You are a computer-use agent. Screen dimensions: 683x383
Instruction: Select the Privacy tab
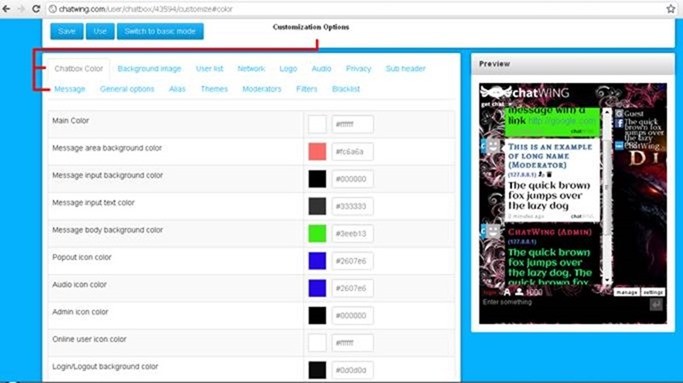pos(358,69)
